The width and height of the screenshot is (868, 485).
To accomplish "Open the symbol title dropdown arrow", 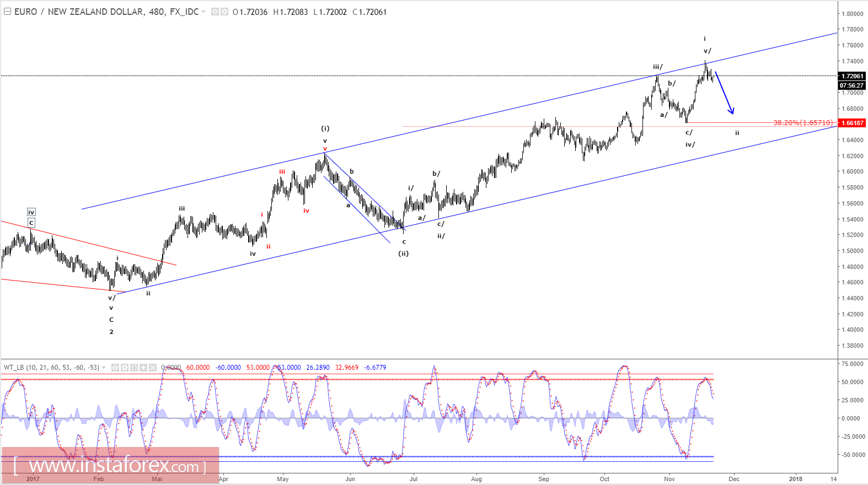I will (x=203, y=12).
